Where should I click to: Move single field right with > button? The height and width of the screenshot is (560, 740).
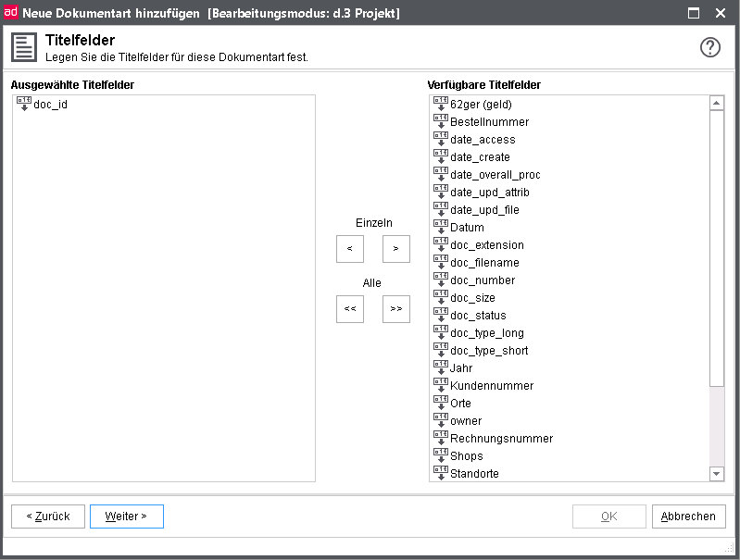tap(395, 249)
